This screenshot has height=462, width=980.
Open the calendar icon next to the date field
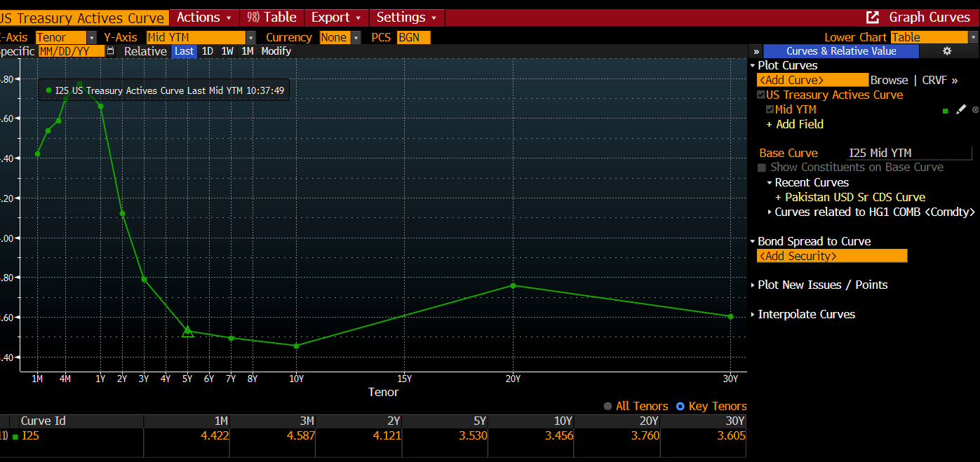(110, 50)
